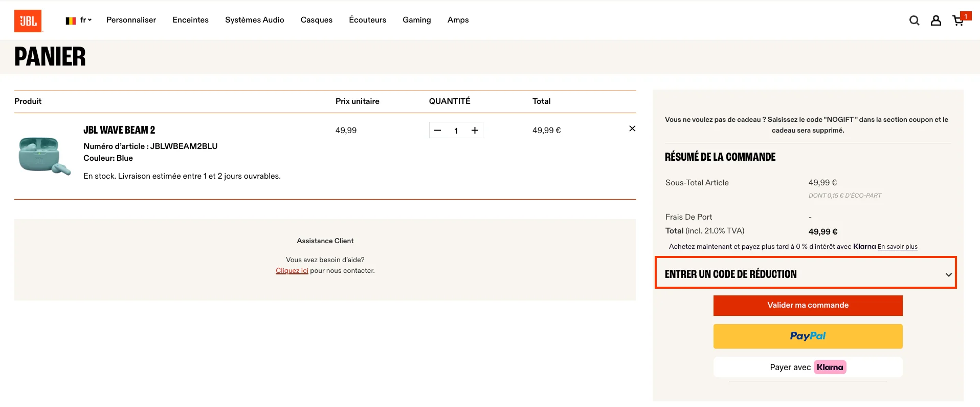Screen dimensions: 980x407
Task: Click the Vous avez besoin d'aide? text
Action: point(325,260)
